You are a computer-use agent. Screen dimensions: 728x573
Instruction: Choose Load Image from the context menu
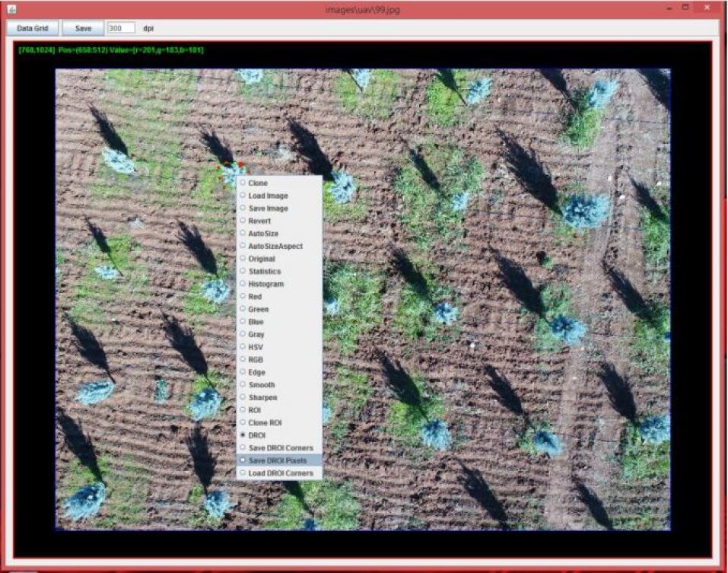pyautogui.click(x=268, y=196)
